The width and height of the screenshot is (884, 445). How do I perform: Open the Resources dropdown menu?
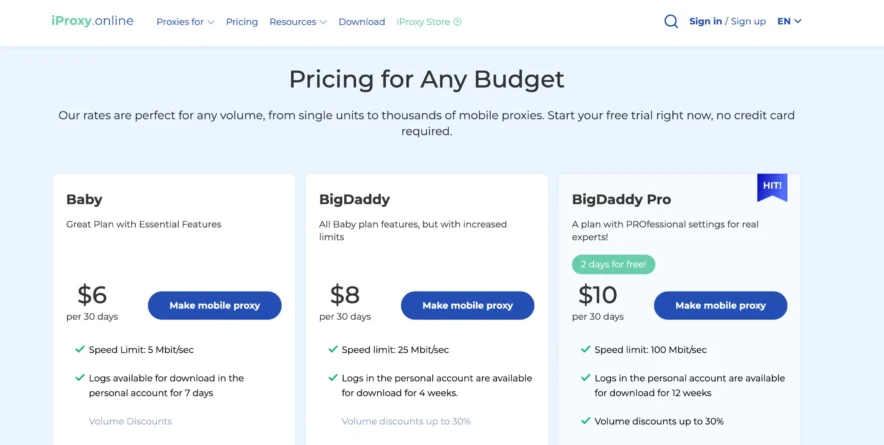point(297,22)
